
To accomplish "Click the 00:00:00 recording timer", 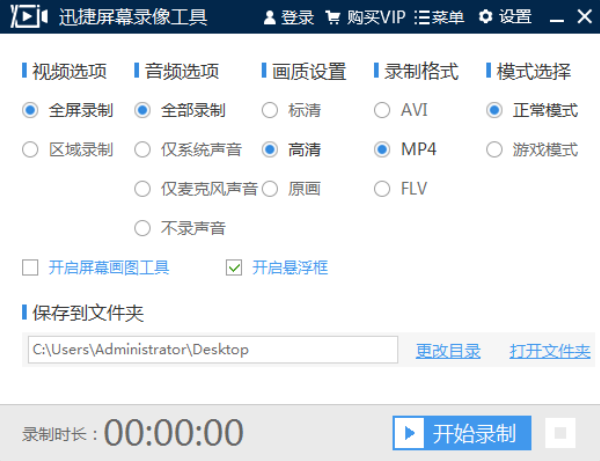I will click(x=173, y=432).
